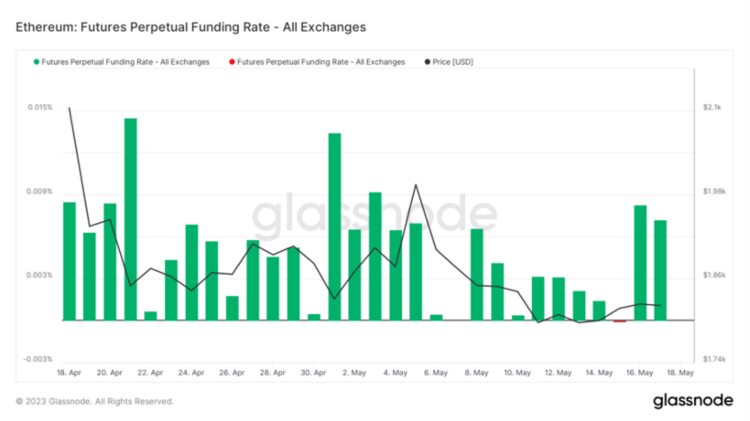Select the 18. Apr date label
This screenshot has width=750, height=421.
point(69,372)
